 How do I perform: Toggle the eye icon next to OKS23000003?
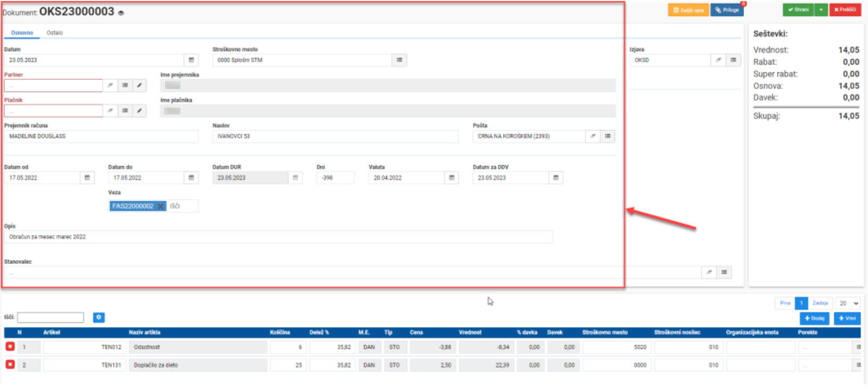pyautogui.click(x=121, y=13)
